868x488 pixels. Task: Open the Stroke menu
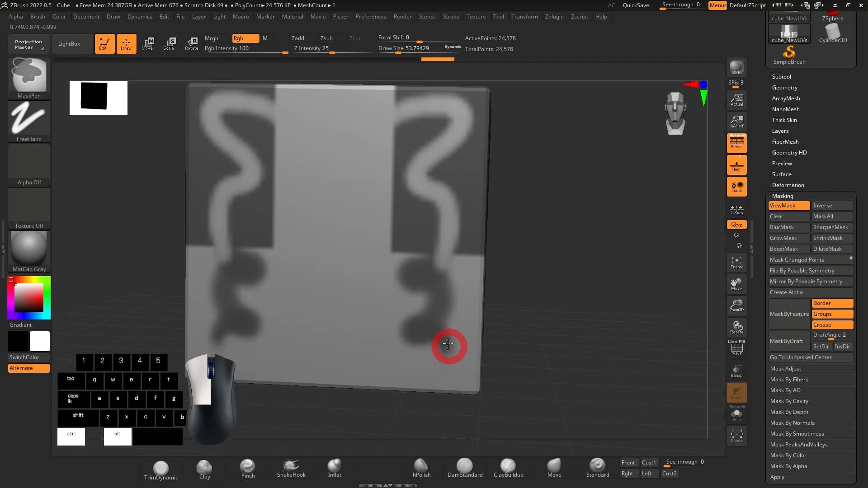[451, 17]
